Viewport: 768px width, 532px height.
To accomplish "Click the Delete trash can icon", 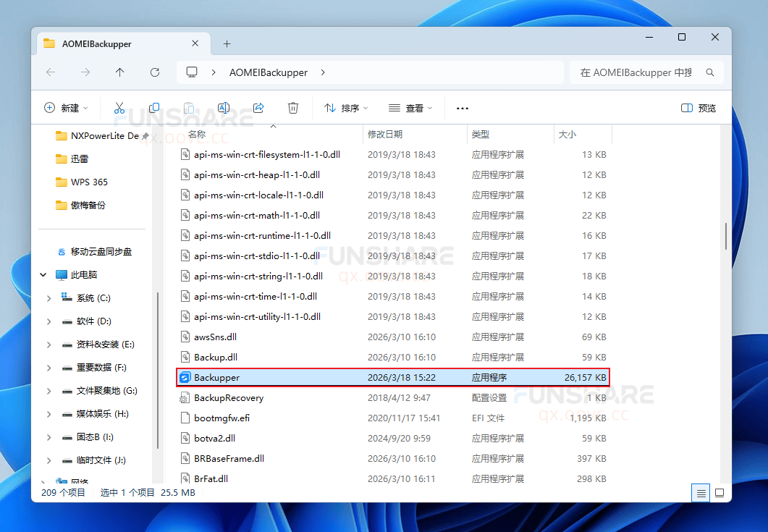I will [x=293, y=108].
